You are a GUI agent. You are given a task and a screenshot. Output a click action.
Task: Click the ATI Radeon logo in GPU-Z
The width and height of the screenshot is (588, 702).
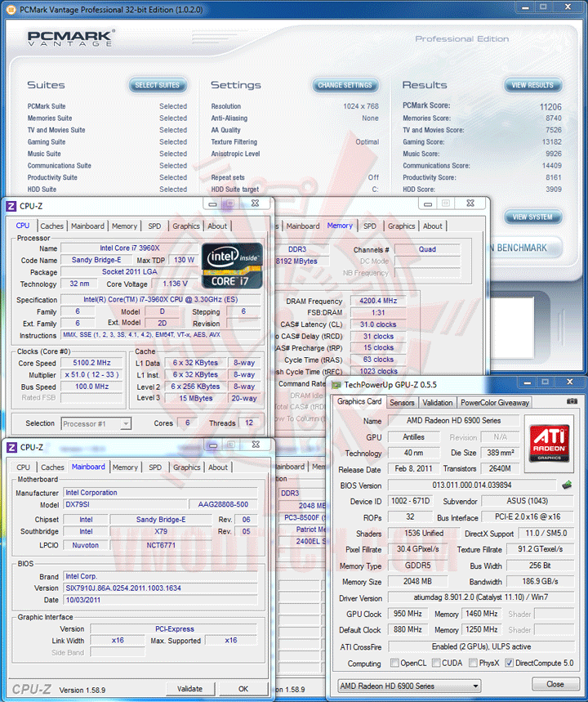click(x=549, y=442)
